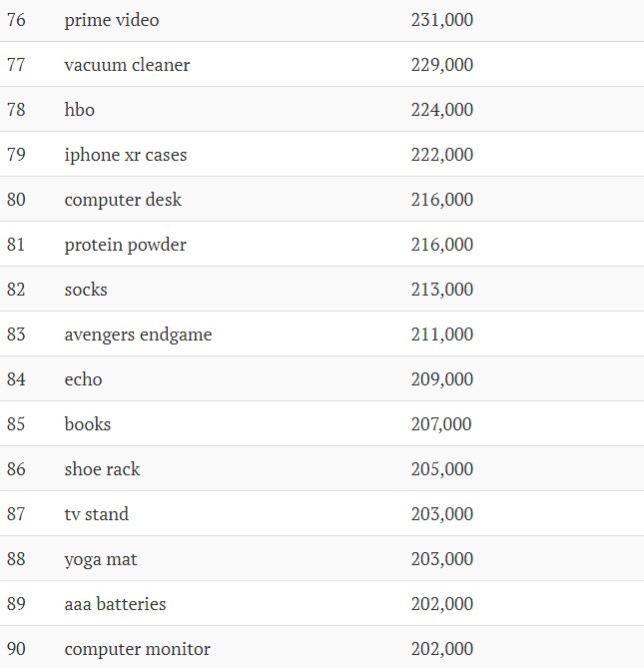Select the 'yoga mat' keyword
This screenshot has width=644, height=668.
tap(101, 559)
